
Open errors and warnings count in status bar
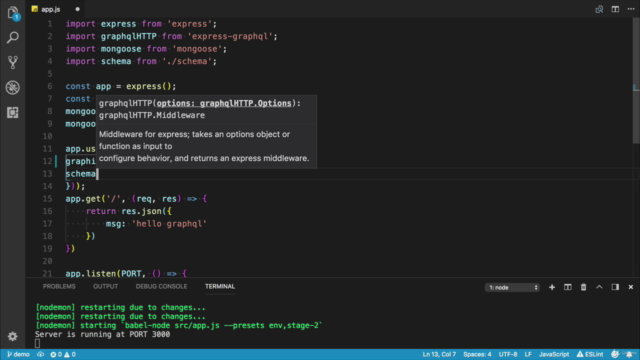(x=63, y=354)
